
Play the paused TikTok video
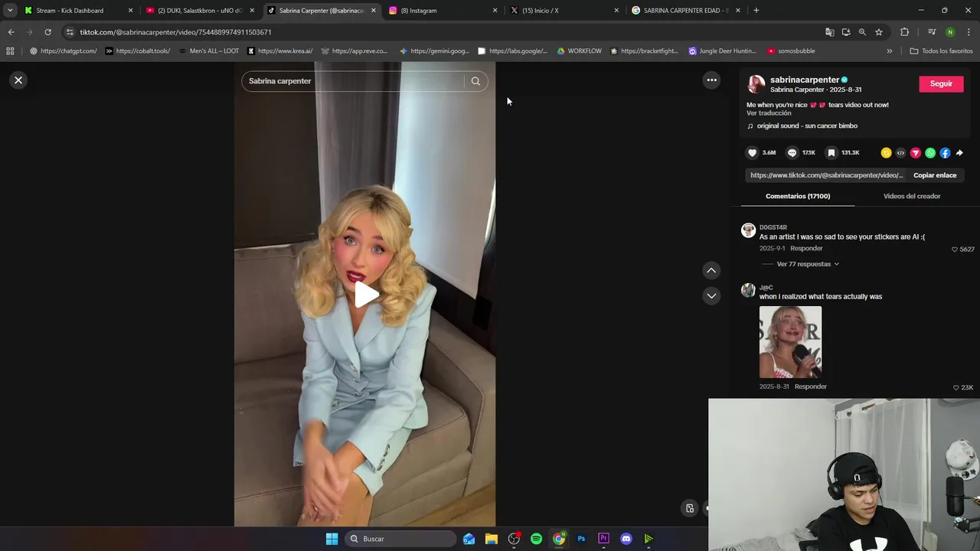pos(365,295)
